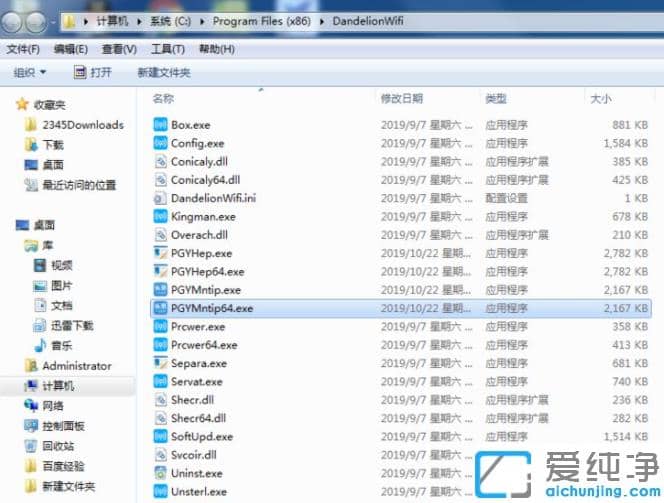The height and width of the screenshot is (503, 664).
Task: Open the 文件(F) menu
Action: [x=23, y=49]
